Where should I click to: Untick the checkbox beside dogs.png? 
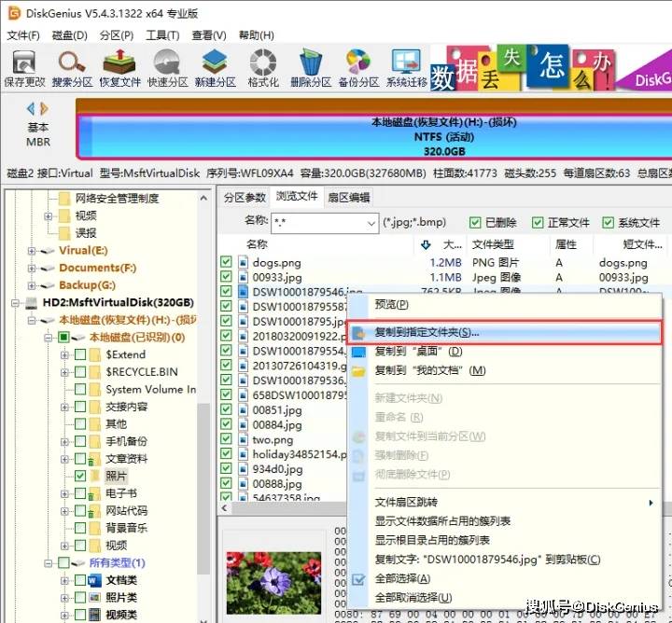(226, 263)
